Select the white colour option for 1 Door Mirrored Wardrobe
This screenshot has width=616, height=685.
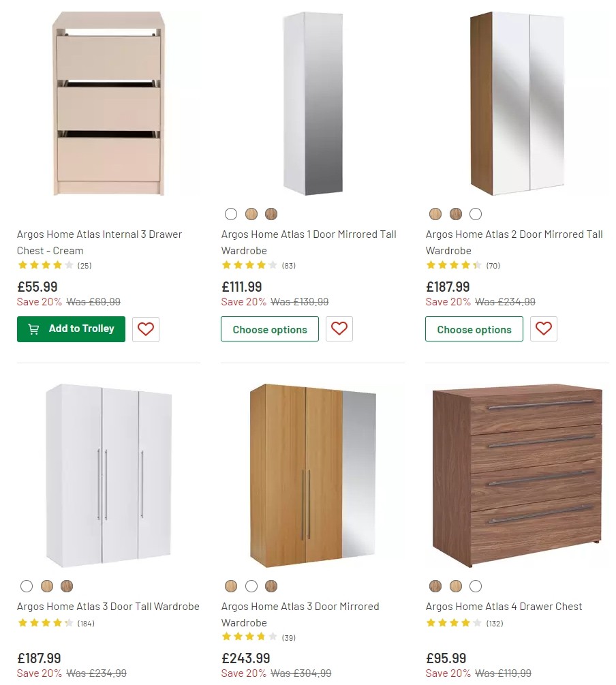231,213
